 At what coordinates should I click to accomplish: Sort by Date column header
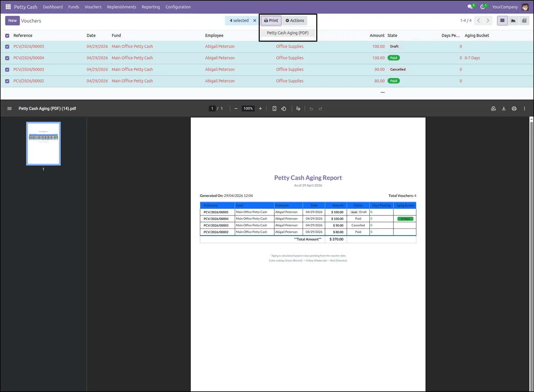tap(91, 36)
